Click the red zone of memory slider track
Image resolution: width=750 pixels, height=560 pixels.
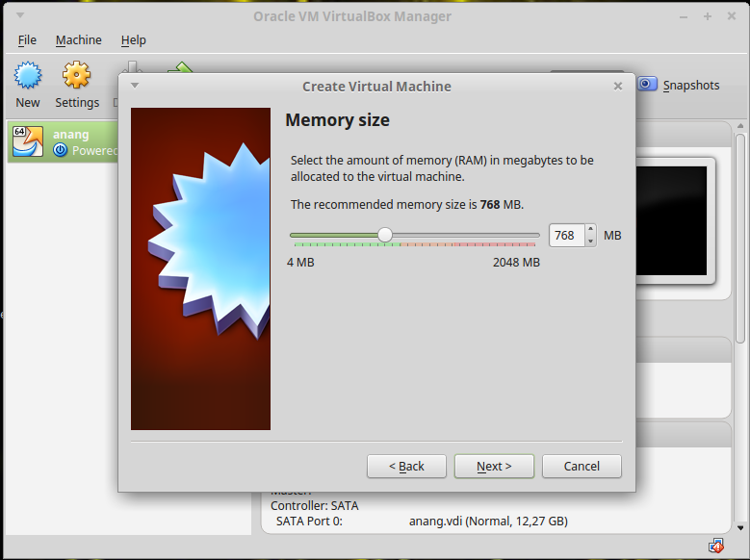tap(495, 244)
